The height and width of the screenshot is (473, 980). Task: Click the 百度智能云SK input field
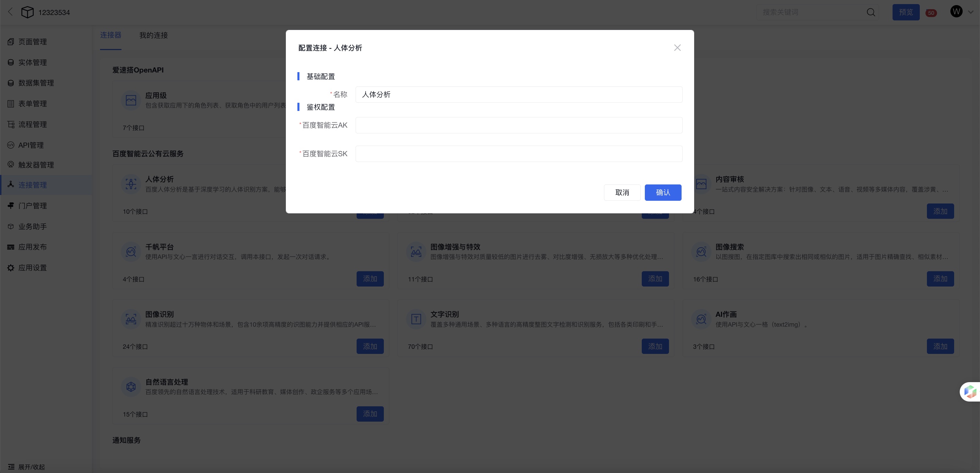point(519,154)
